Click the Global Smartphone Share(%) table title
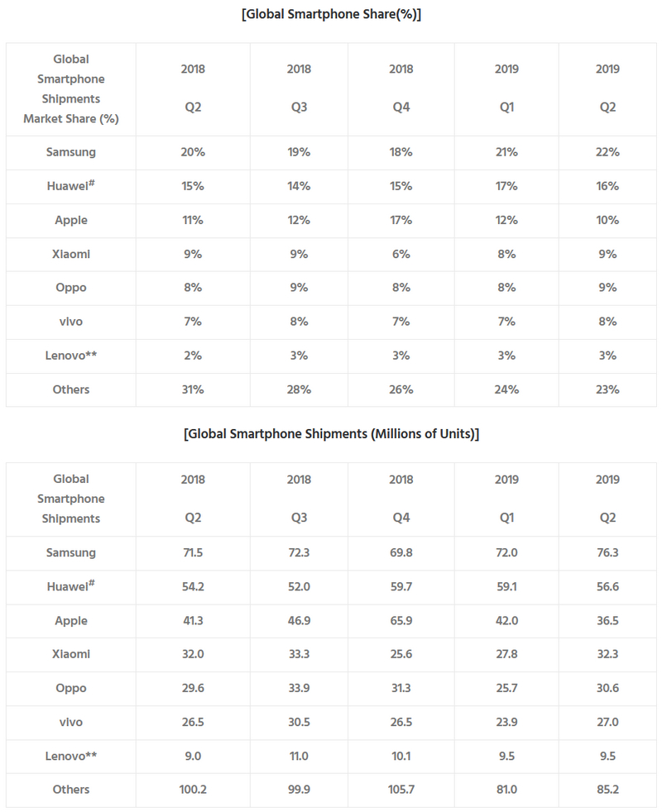 (x=331, y=14)
